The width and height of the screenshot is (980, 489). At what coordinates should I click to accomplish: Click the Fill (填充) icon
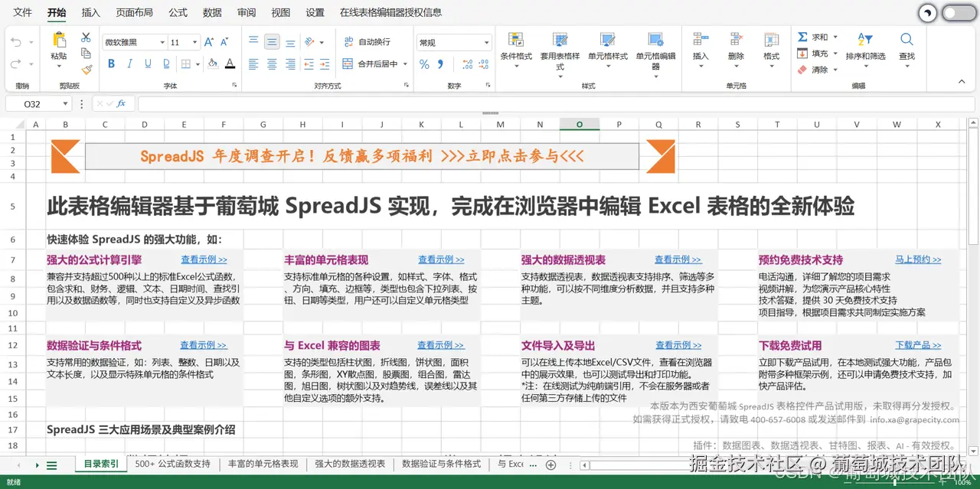[802, 54]
